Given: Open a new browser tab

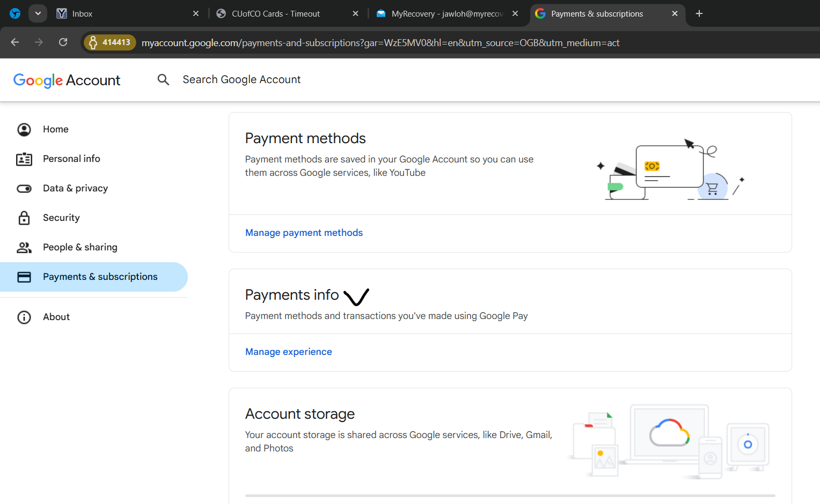Looking at the screenshot, I should tap(699, 14).
